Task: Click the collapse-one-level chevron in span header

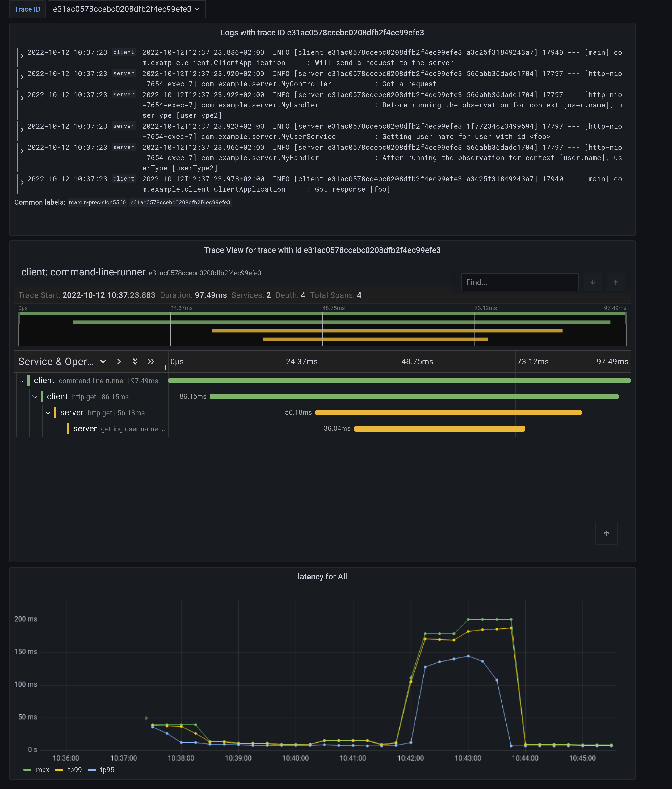Action: (103, 361)
